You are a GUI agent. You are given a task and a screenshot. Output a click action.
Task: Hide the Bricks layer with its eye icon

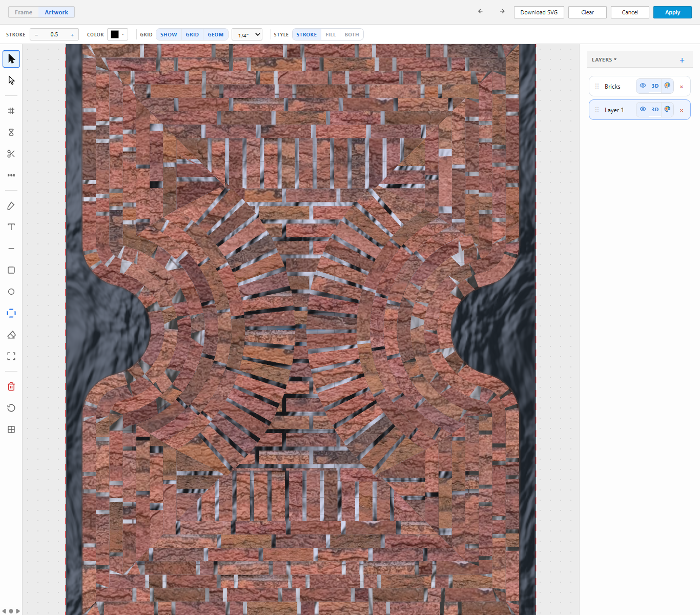click(x=643, y=86)
